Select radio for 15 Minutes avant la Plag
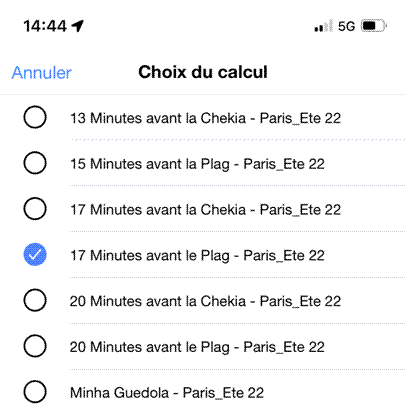The image size is (406, 414). [35, 163]
